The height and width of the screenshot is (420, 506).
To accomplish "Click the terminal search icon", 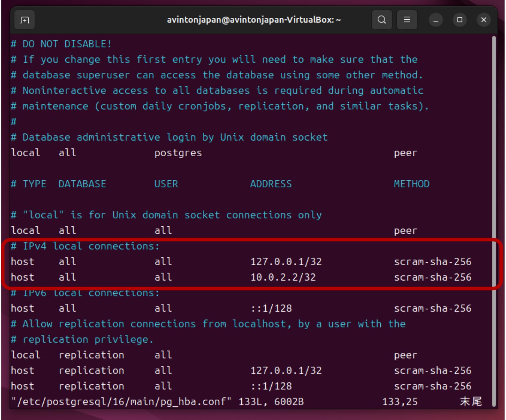I will click(382, 20).
